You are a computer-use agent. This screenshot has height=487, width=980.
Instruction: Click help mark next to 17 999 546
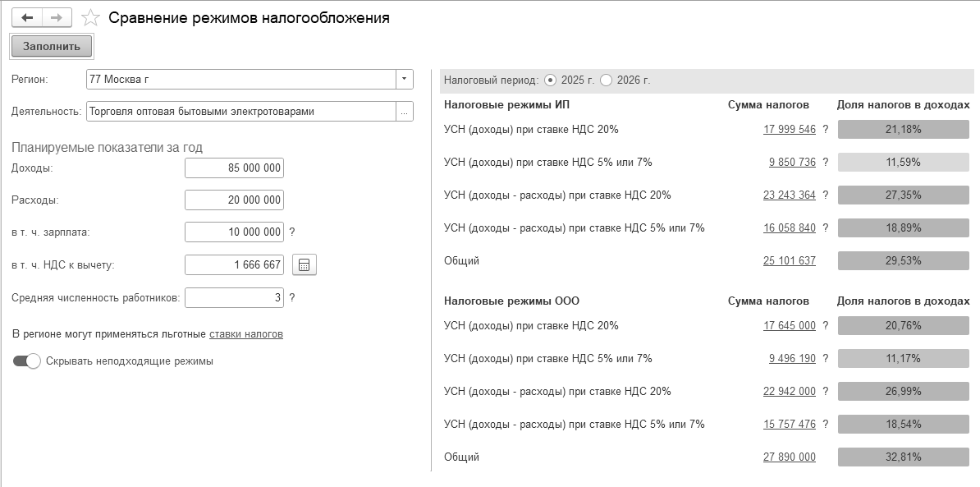point(825,130)
